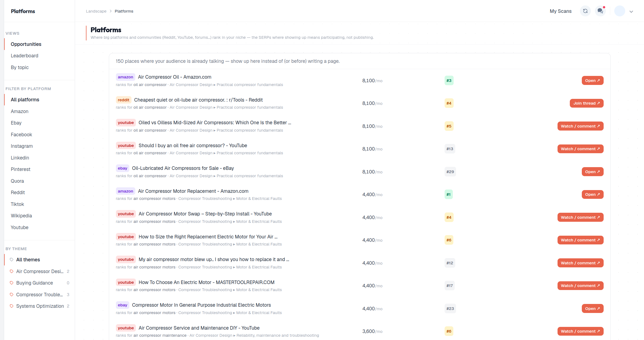644x340 pixels.
Task: Go to Landscape breadcrumb
Action: [96, 11]
